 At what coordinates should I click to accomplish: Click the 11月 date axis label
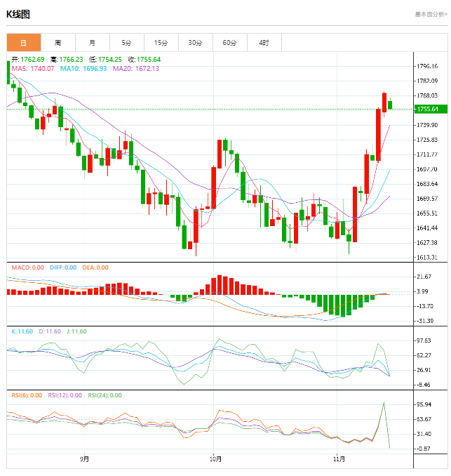pos(339,459)
